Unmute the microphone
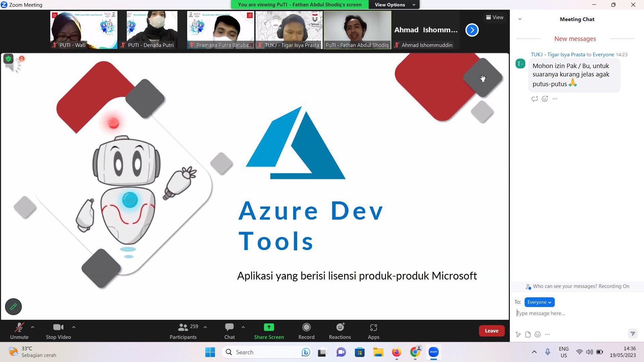This screenshot has width=644, height=362. coord(19,331)
